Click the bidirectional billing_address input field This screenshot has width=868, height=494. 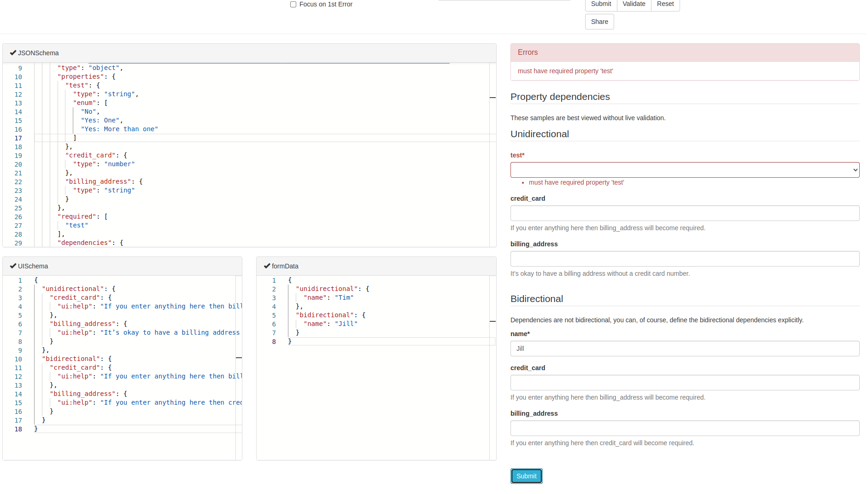coord(685,428)
